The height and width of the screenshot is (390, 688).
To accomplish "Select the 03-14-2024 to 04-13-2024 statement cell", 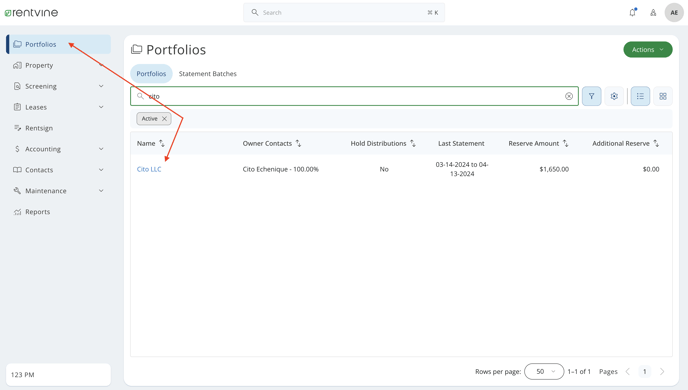I will [x=462, y=169].
